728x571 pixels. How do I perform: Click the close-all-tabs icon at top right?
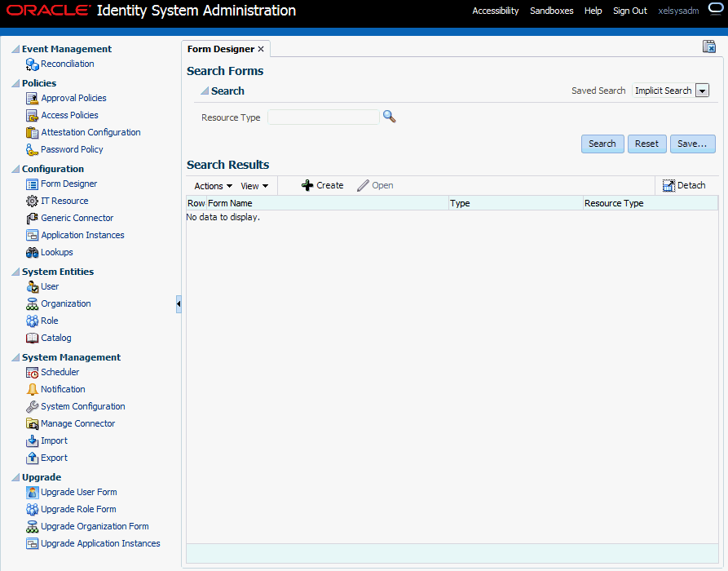[709, 46]
